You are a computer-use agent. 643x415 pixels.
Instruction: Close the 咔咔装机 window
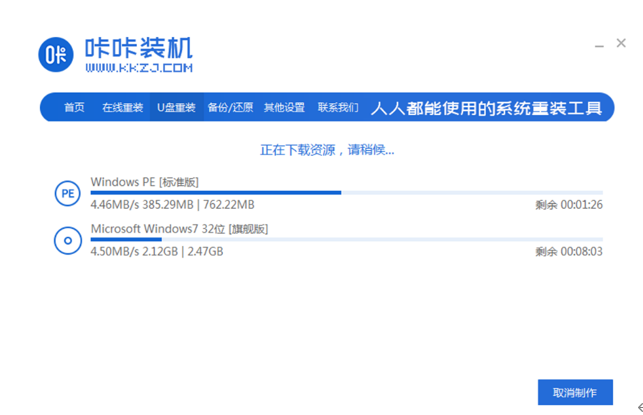[621, 43]
